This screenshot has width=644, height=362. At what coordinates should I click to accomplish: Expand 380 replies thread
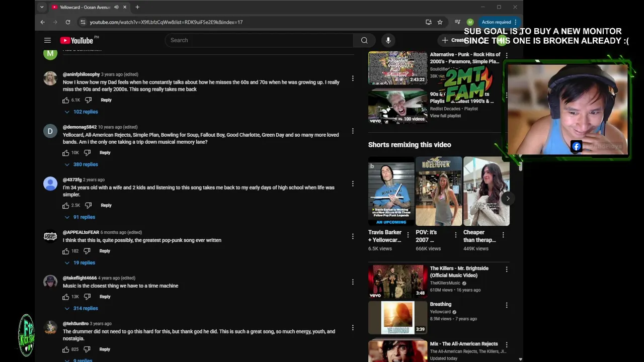[82, 164]
